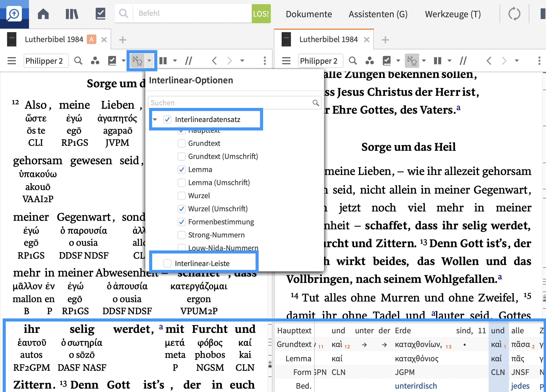
Task: Open the Werkzeuge (T) menu
Action: (453, 14)
